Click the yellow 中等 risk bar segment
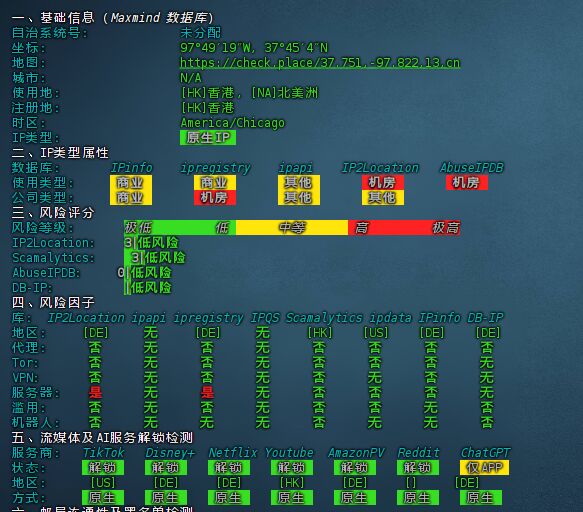The image size is (583, 512). coord(292,228)
